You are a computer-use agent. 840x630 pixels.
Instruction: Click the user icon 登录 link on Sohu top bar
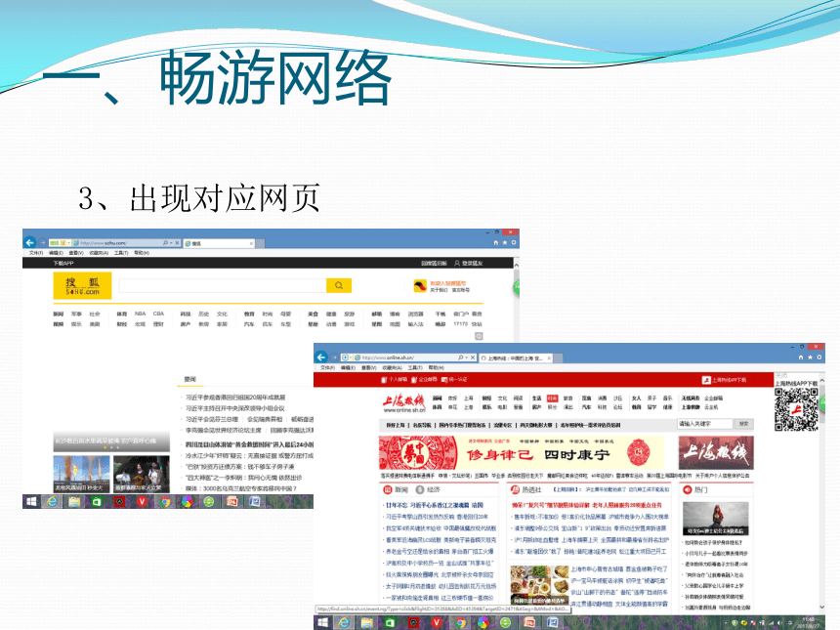click(x=468, y=263)
